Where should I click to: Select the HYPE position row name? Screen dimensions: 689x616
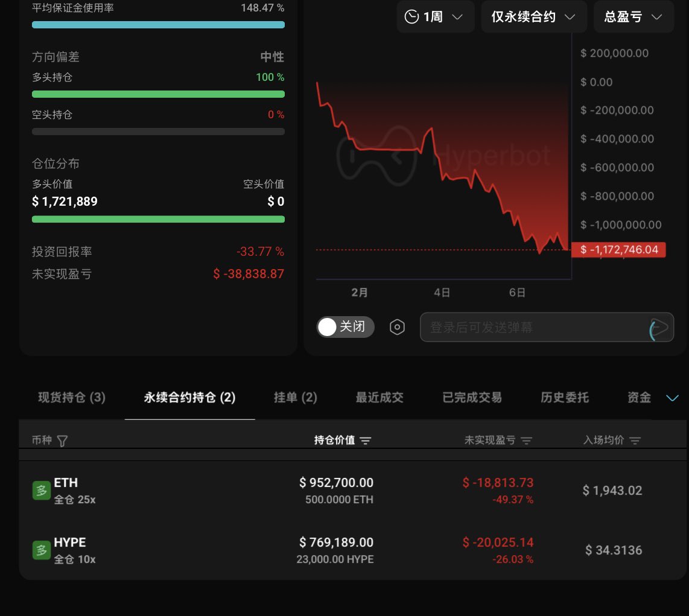pyautogui.click(x=69, y=542)
